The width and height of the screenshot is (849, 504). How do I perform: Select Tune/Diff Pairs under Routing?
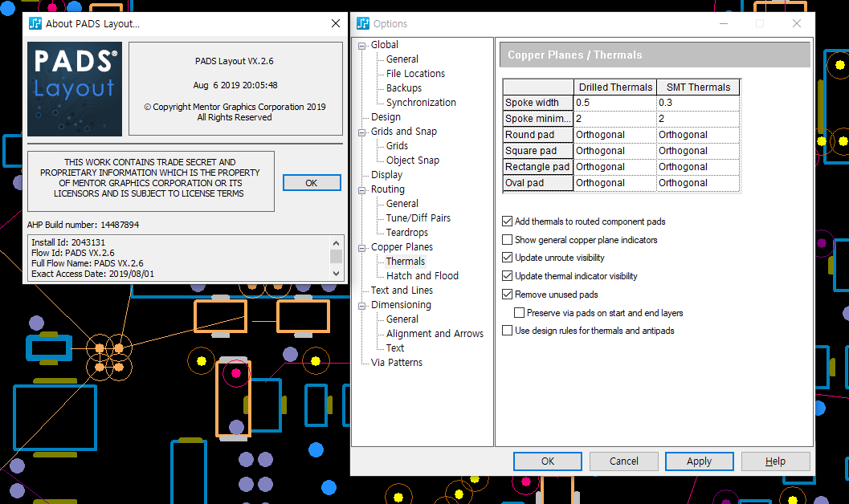(x=418, y=218)
